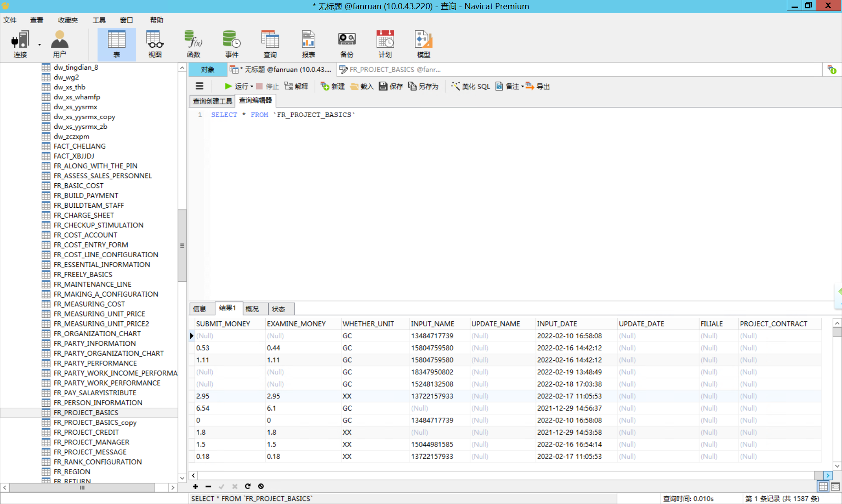The height and width of the screenshot is (504, 842).
Task: Add a record with plus icon
Action: point(195,486)
